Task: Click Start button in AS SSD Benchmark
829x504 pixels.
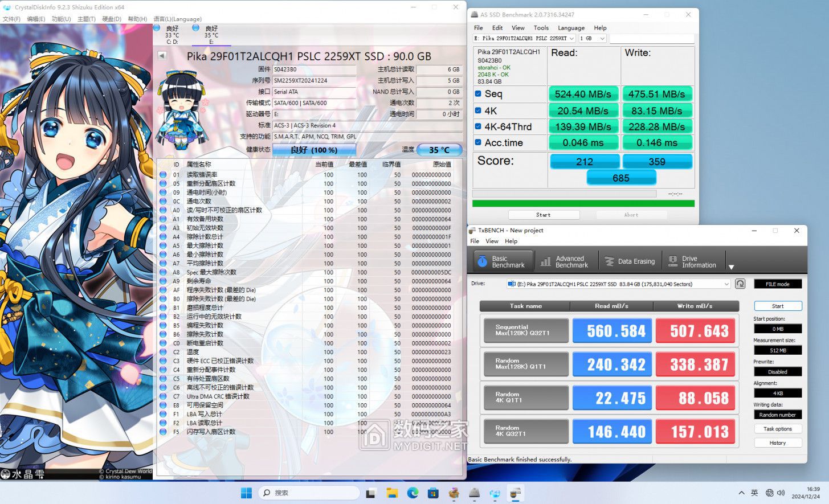Action: tap(544, 215)
